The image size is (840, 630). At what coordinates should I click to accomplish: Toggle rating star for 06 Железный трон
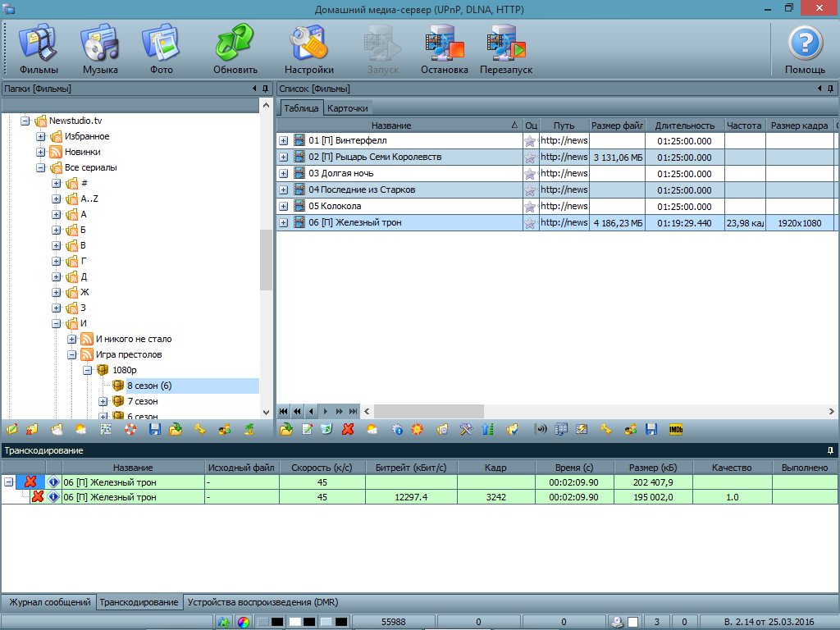coord(530,223)
